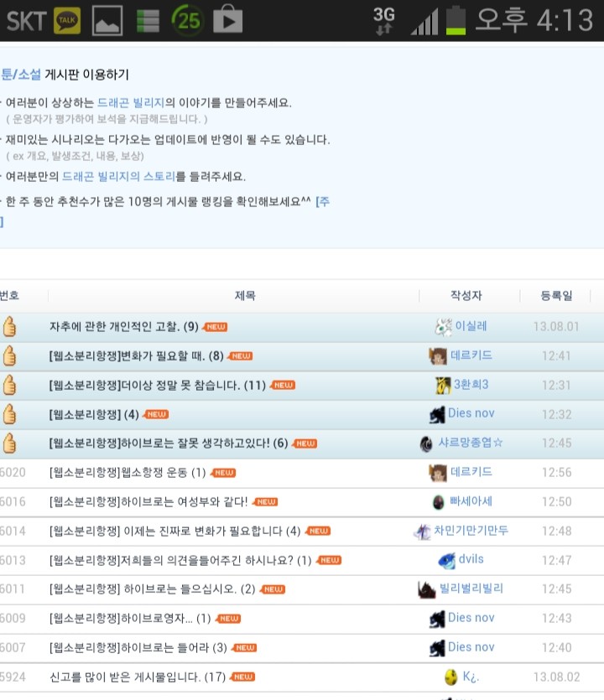Click 3환희3 author avatar icon
The image size is (604, 700).
443,385
